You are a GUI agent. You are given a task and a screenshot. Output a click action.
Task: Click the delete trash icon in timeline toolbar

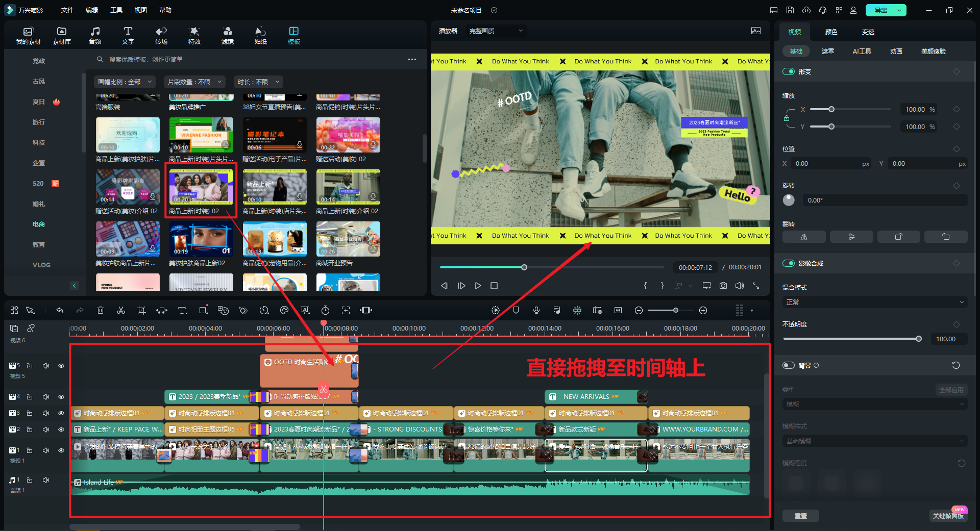tap(101, 310)
